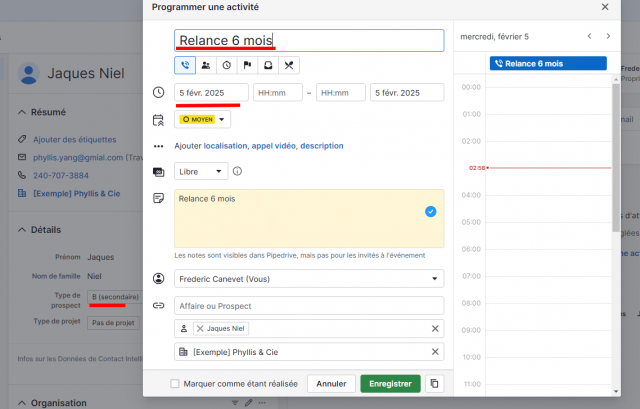Click the Annuler button
Screen dimensions: 640x409
(x=331, y=384)
